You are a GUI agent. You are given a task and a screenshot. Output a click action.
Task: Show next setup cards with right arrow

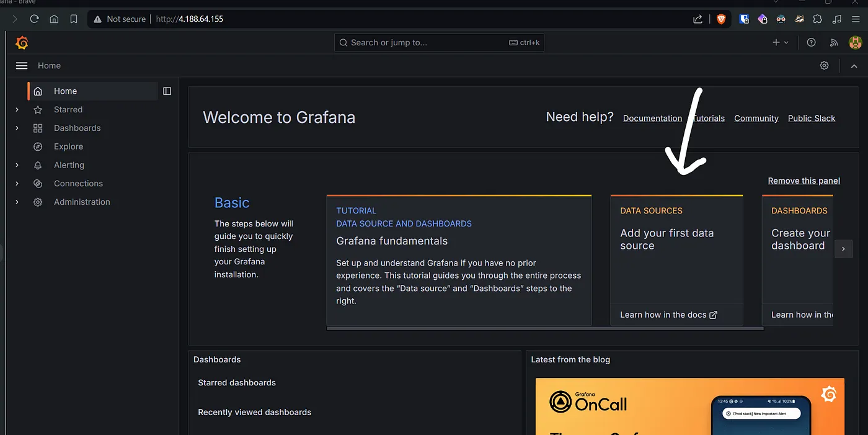pos(843,249)
